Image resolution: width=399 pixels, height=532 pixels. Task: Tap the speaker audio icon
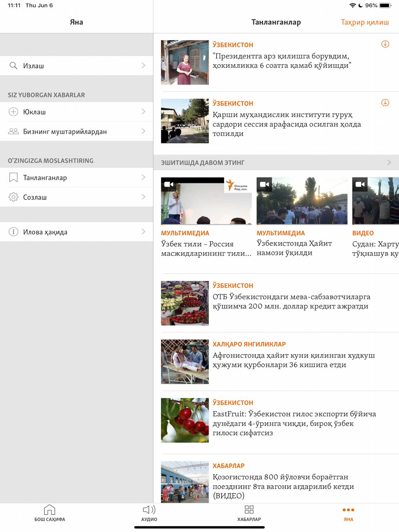tap(149, 510)
